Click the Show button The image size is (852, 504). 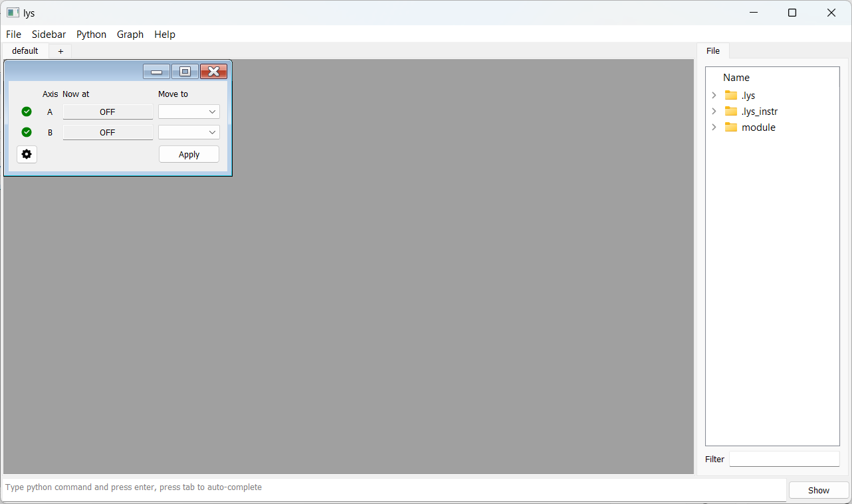(819, 490)
